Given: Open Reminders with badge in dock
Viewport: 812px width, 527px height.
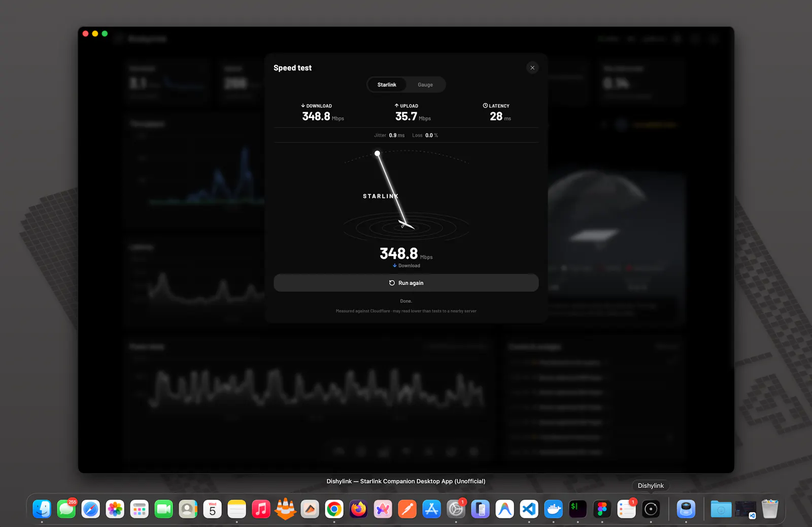Looking at the screenshot, I should (x=627, y=509).
